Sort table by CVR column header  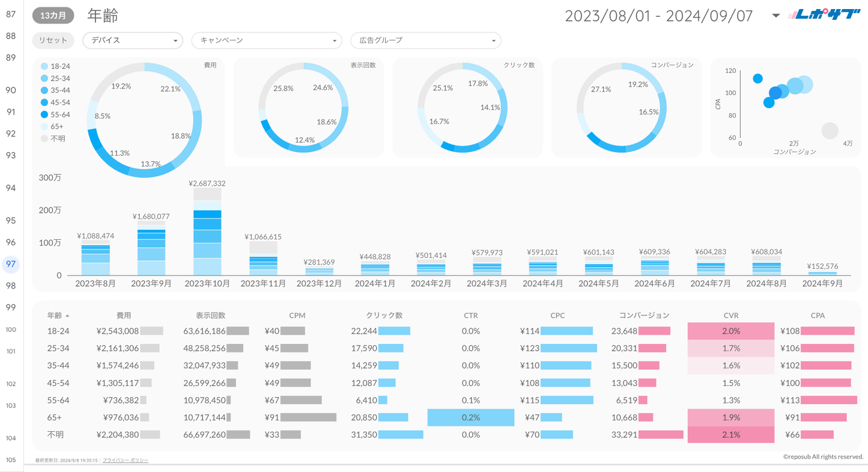tap(731, 315)
